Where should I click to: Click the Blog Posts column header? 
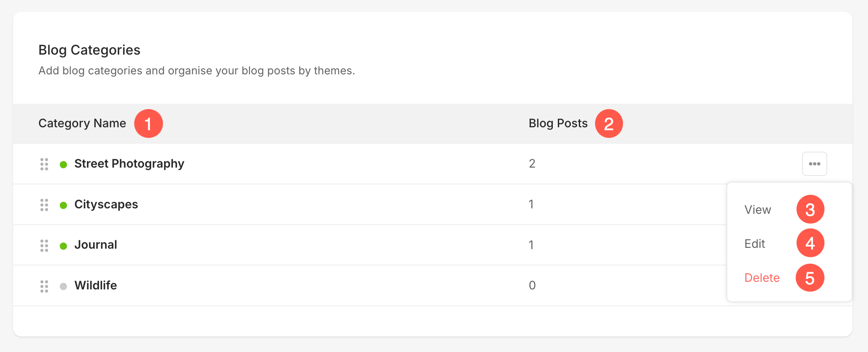(x=558, y=123)
